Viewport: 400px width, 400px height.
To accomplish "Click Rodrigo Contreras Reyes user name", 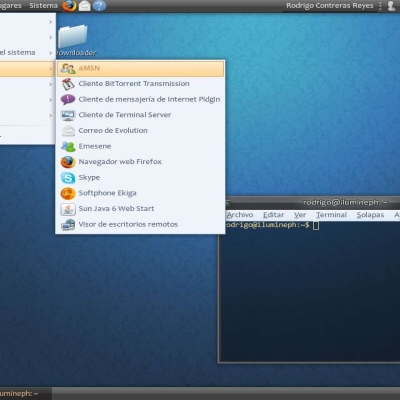I will click(330, 6).
